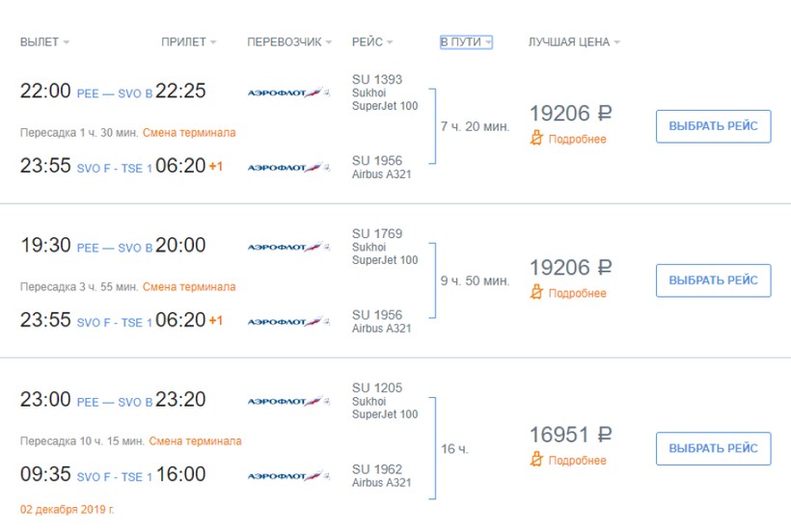Screen dimensions: 791x532
Task: Click the 19206 ₽ price of the 19:30 flight
Action: tap(570, 268)
